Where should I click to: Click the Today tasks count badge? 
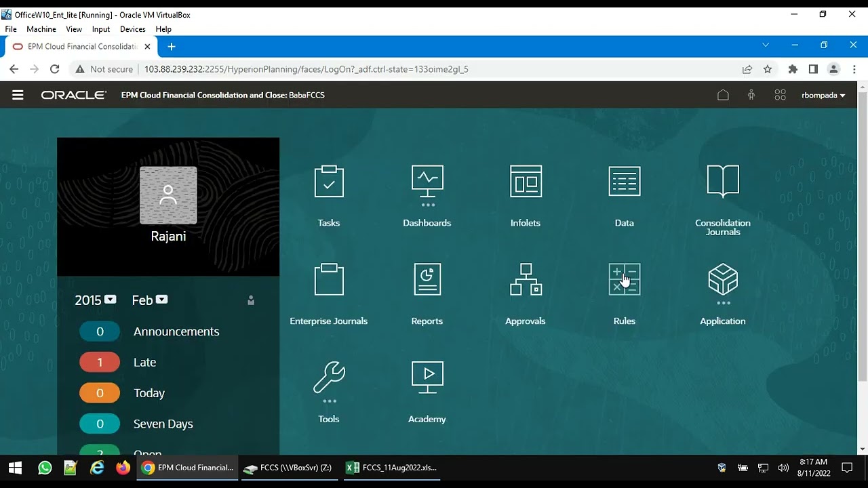100,393
